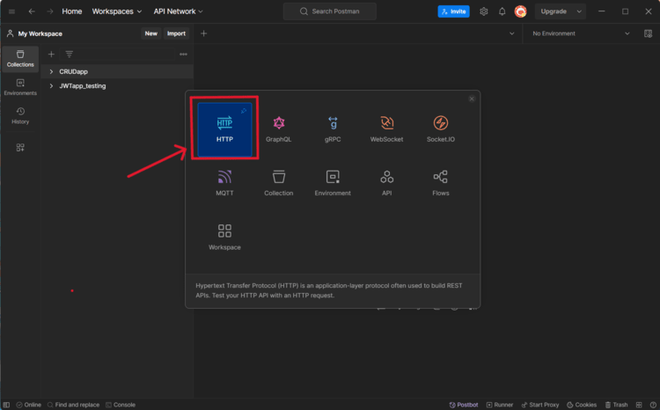Click Start Proxy
This screenshot has height=410, width=660.
click(540, 405)
